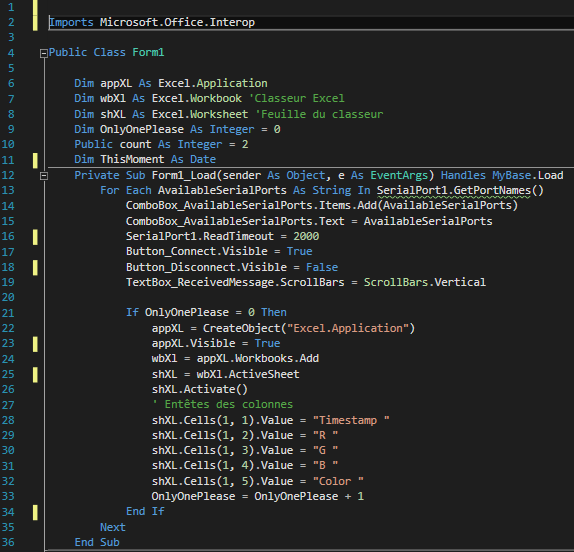Viewport: 574px width, 552px height.
Task: Click the "G " string on line 30
Action: click(x=325, y=450)
